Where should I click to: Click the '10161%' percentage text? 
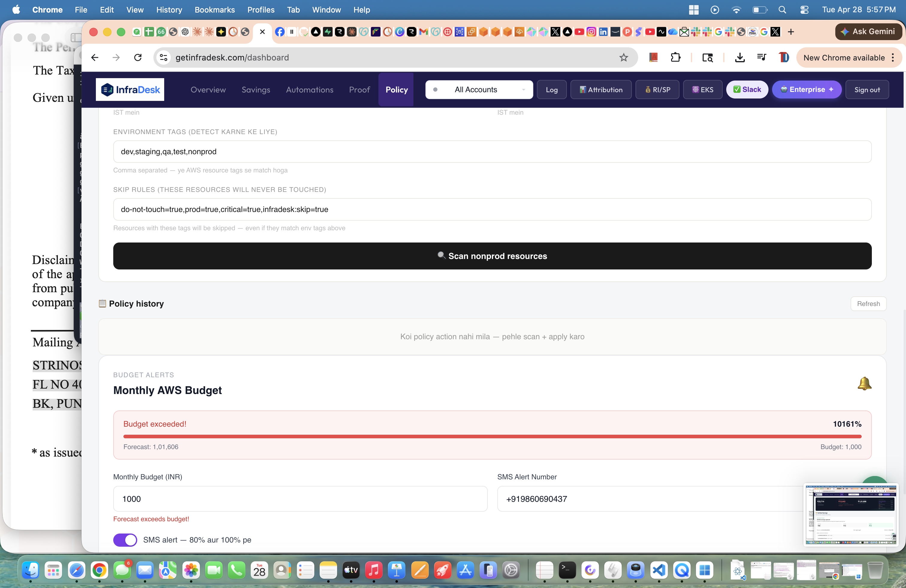click(847, 424)
